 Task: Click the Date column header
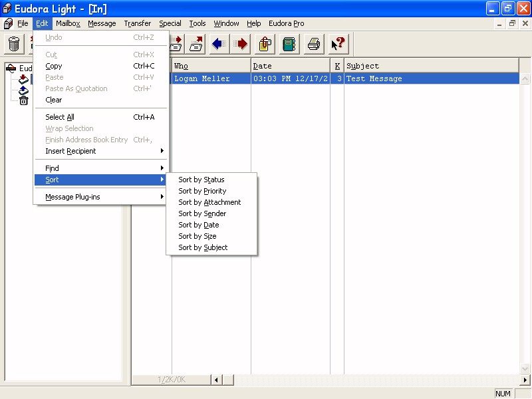click(291, 66)
